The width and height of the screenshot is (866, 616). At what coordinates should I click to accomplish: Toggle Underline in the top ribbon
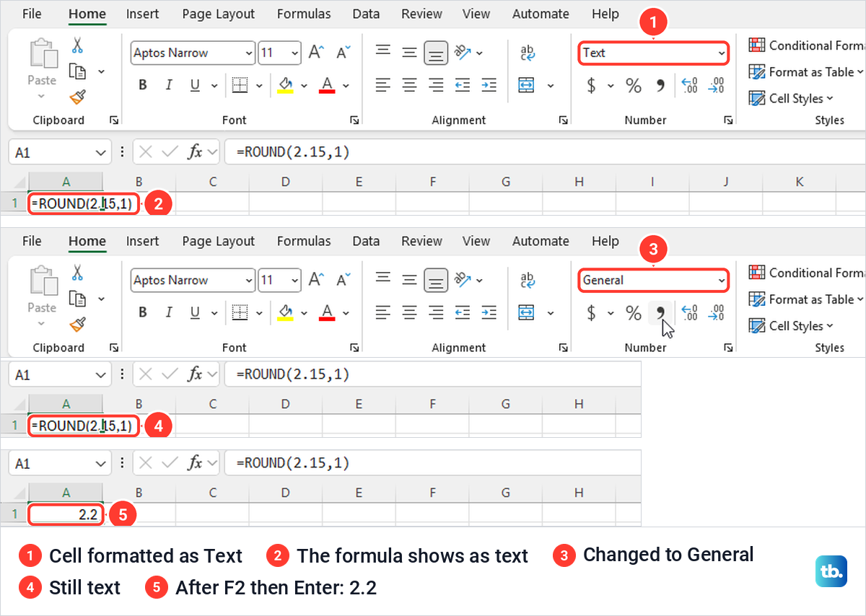194,85
